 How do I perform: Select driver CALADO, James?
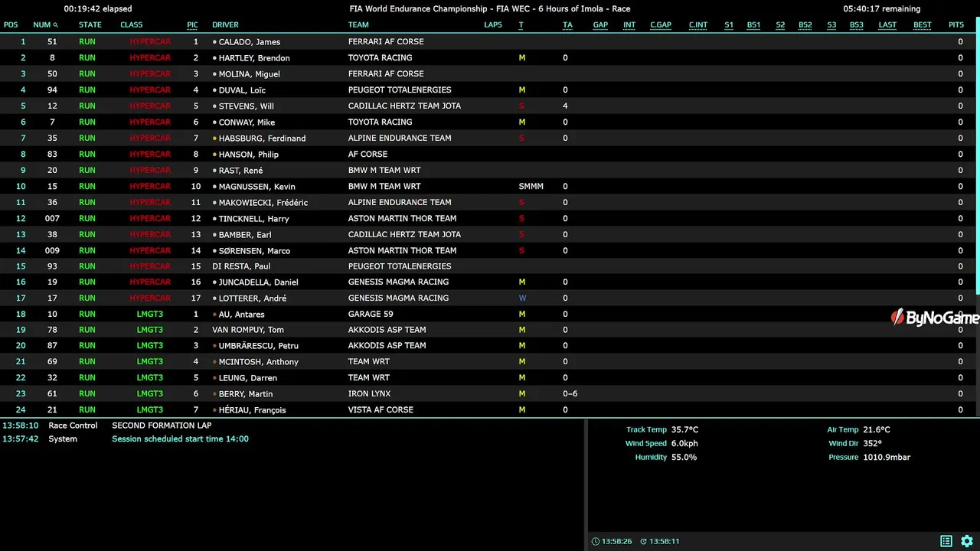(x=249, y=42)
